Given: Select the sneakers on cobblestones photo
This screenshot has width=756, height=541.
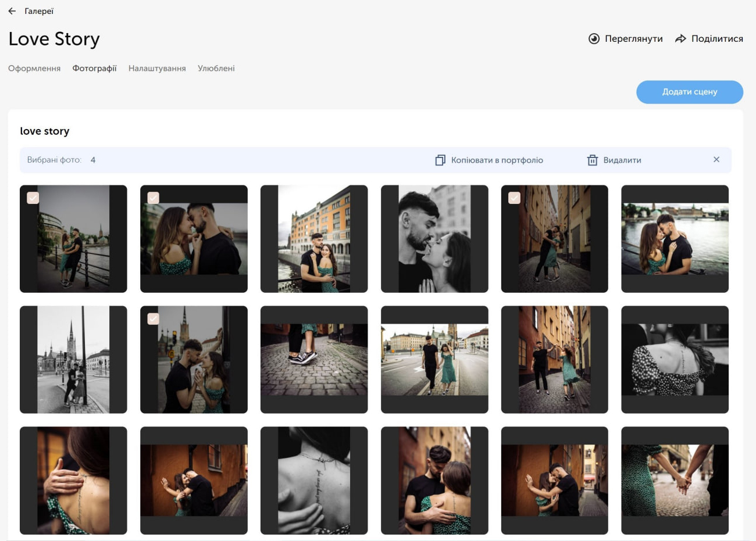Looking at the screenshot, I should (314, 360).
